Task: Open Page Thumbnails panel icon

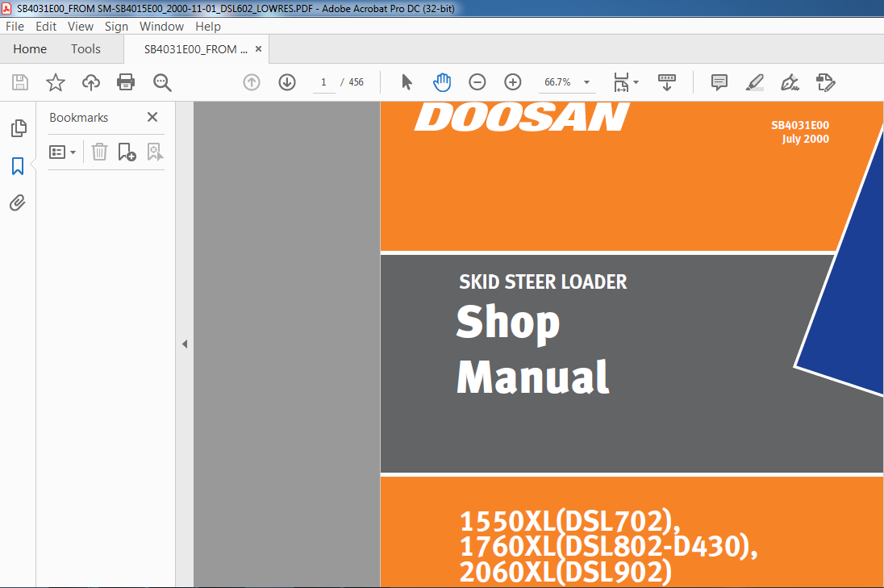Action: (18, 128)
